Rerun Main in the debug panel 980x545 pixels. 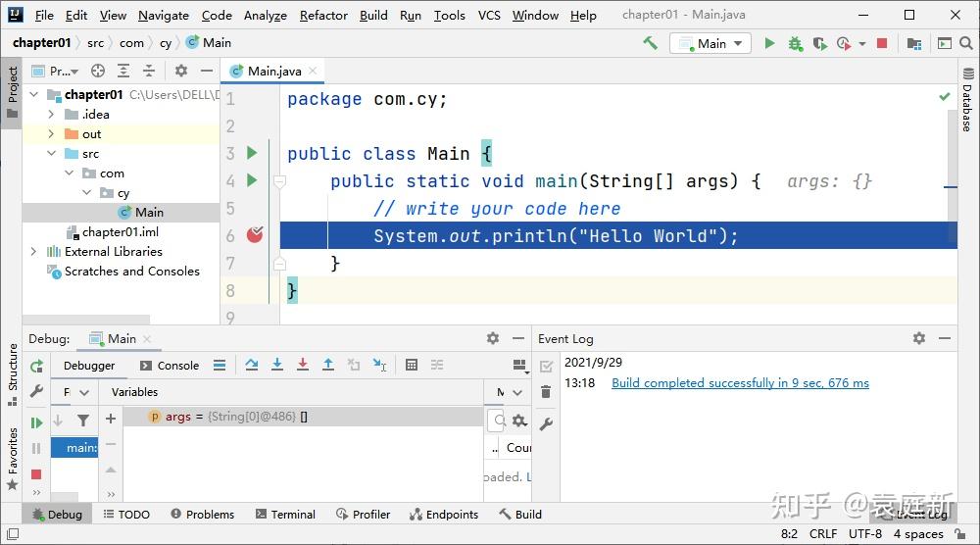click(x=36, y=367)
